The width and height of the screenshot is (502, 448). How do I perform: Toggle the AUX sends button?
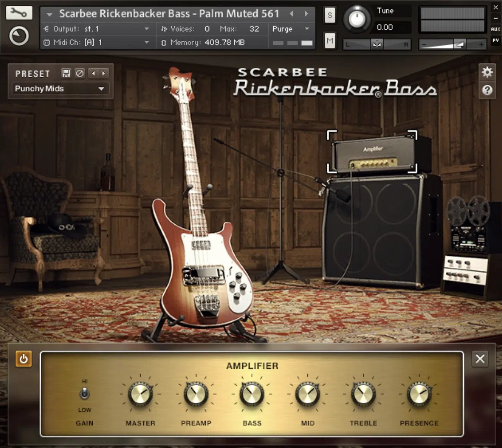(496, 29)
